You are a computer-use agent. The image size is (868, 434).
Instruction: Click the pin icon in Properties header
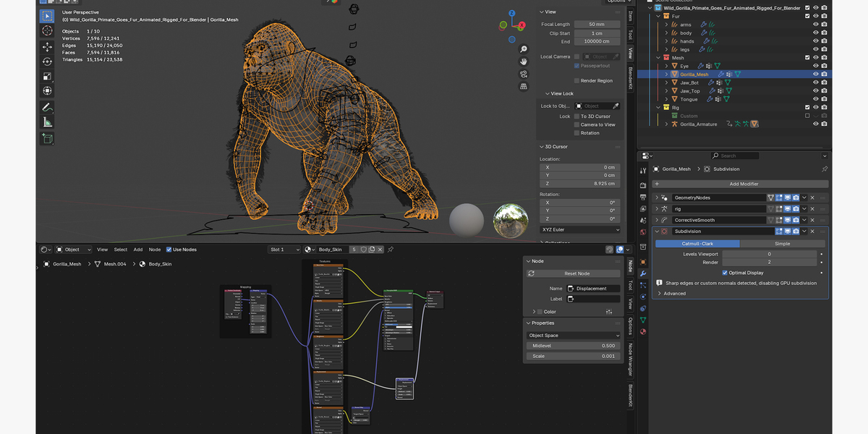pyautogui.click(x=825, y=169)
